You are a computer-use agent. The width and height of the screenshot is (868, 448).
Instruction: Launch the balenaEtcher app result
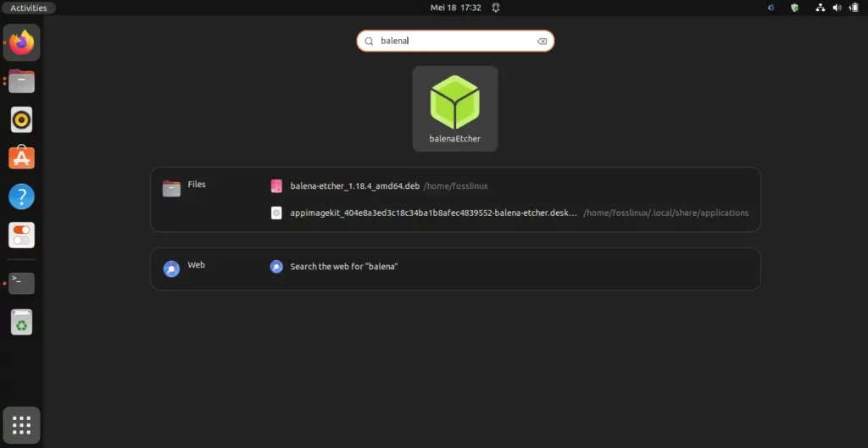455,108
